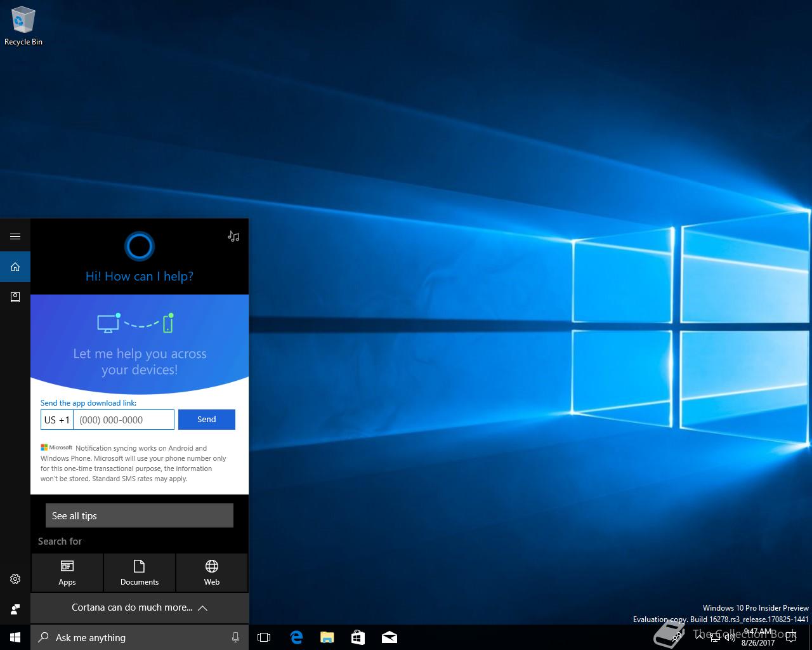Click the 'Ask me anything' search box
Screen dimensions: 812x650
140,637
